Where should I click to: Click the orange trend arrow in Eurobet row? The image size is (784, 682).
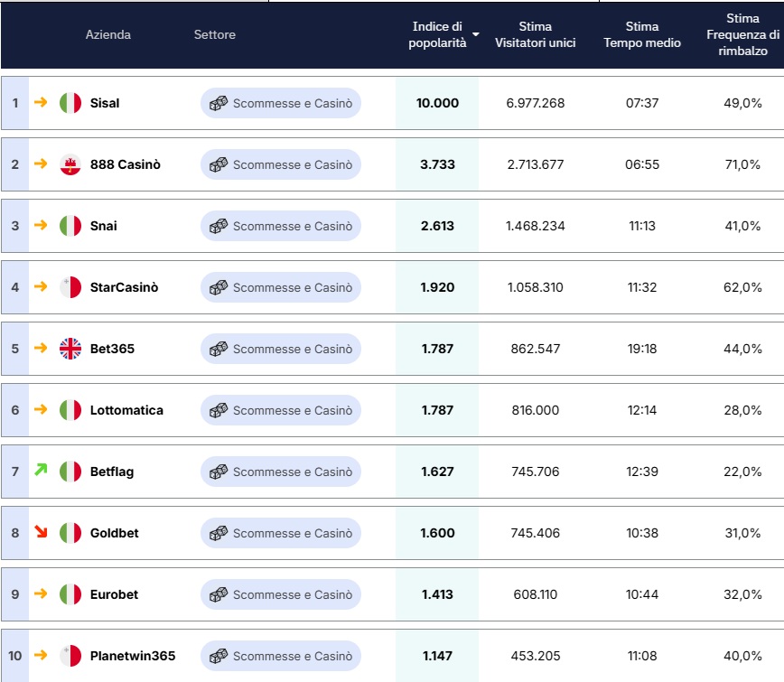pos(41,593)
